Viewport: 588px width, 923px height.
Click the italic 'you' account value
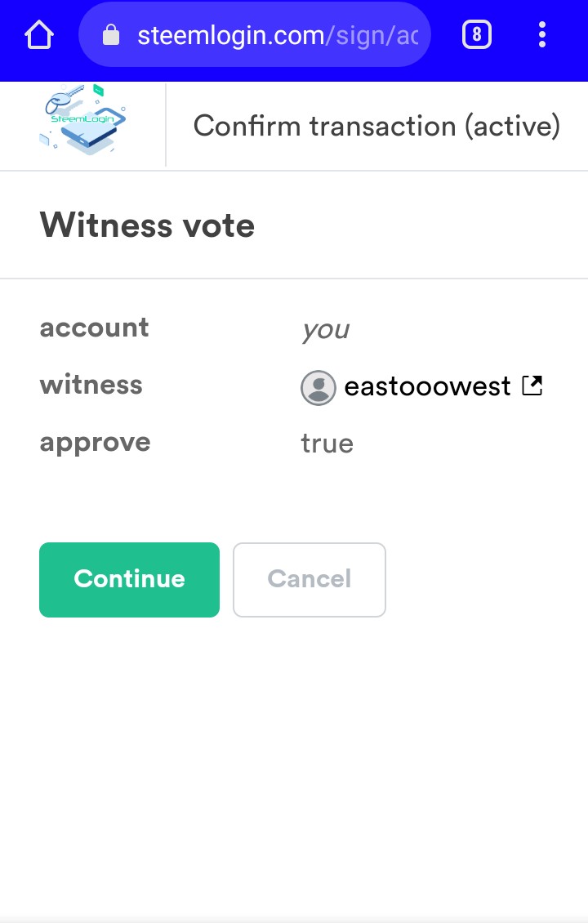point(325,330)
